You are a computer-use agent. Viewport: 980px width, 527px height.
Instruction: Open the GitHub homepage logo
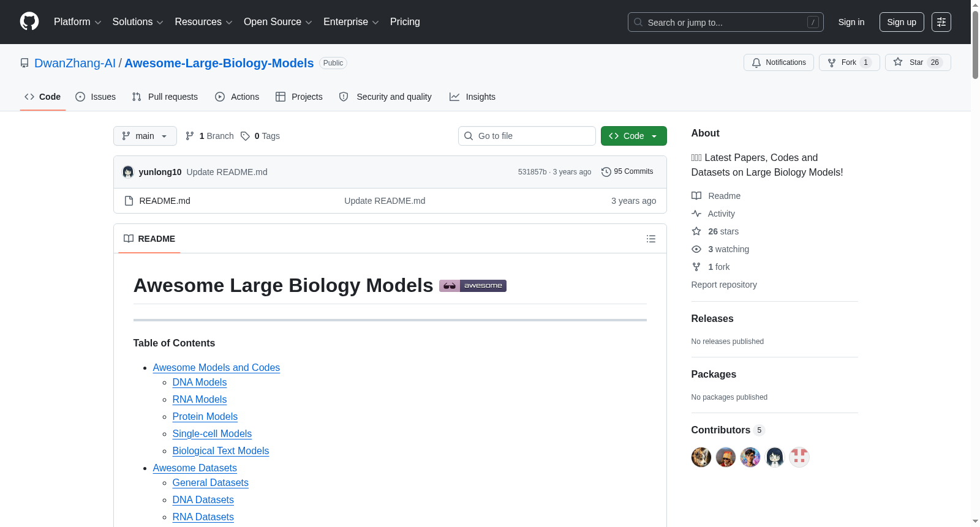pos(29,21)
